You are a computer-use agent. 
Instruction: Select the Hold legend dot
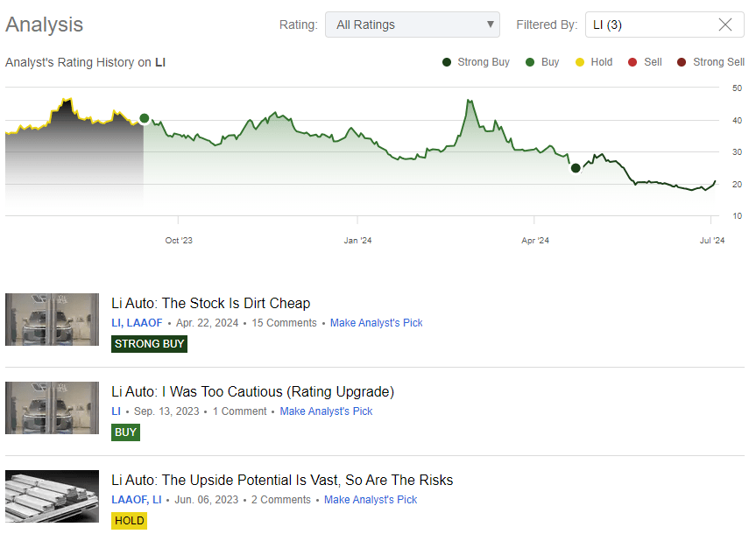pyautogui.click(x=580, y=62)
